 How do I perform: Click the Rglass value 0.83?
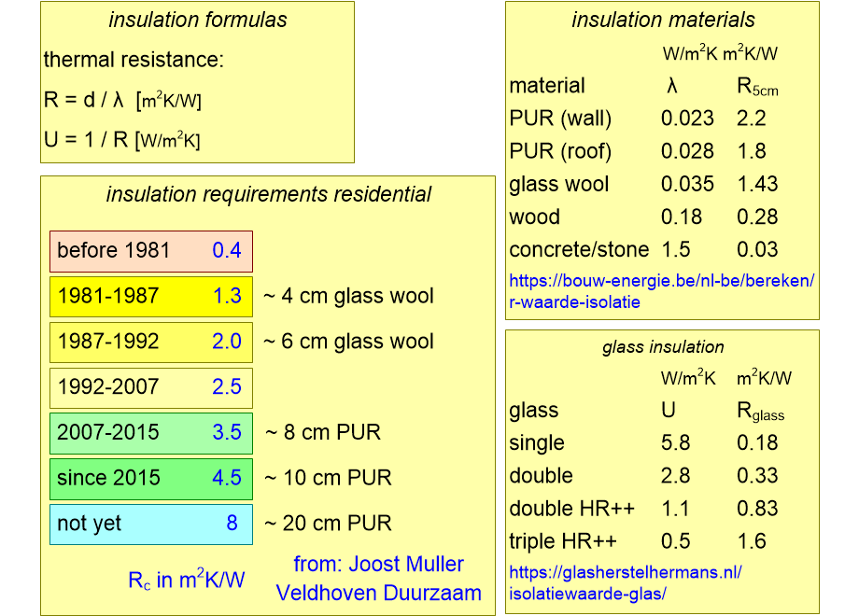[757, 509]
